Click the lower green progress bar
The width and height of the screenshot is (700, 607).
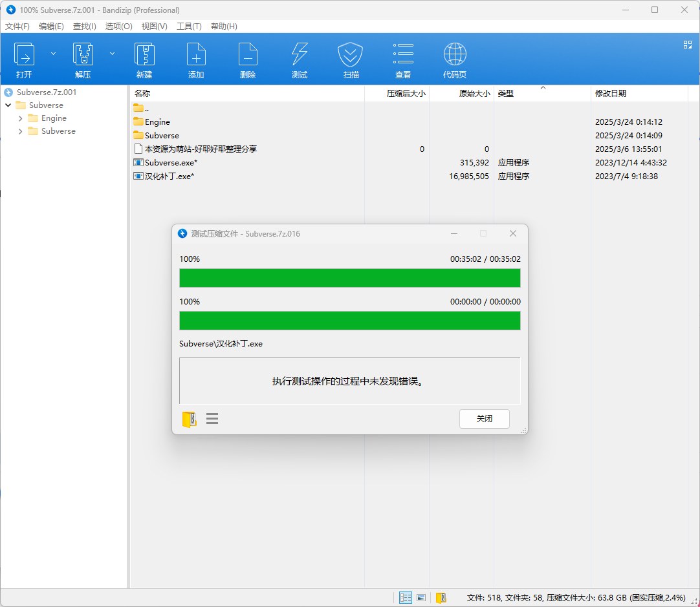point(349,321)
